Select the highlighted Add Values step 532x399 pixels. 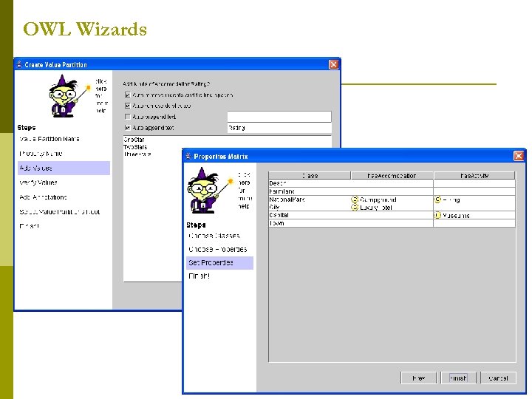64,168
